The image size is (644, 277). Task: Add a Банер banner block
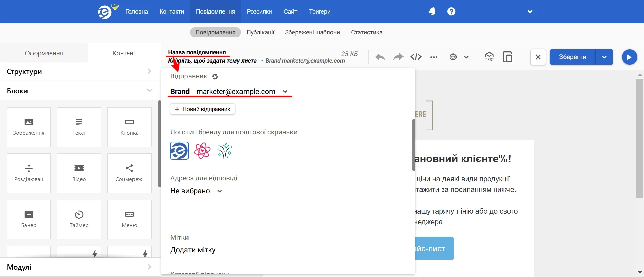point(29,219)
